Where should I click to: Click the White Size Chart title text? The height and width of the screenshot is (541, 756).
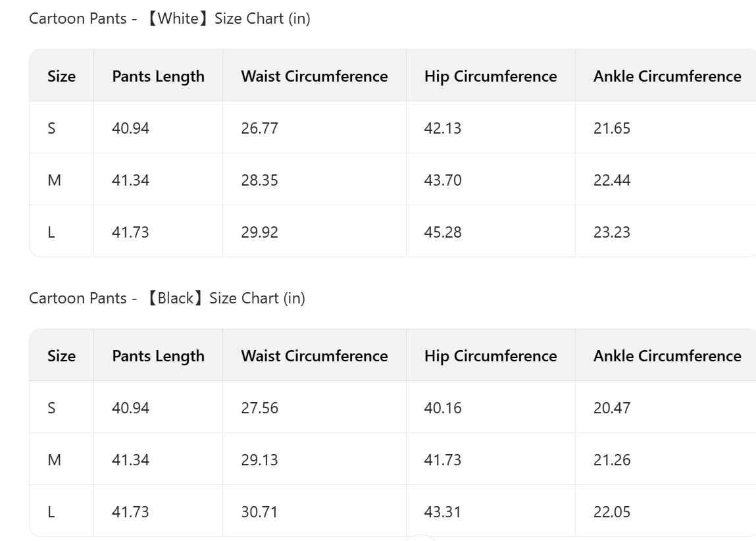click(x=170, y=18)
